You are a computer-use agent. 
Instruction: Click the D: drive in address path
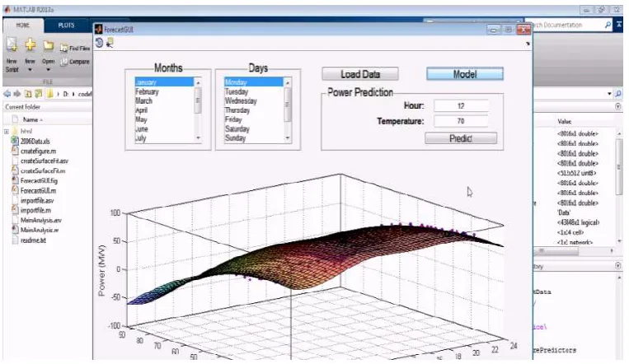(x=66, y=94)
